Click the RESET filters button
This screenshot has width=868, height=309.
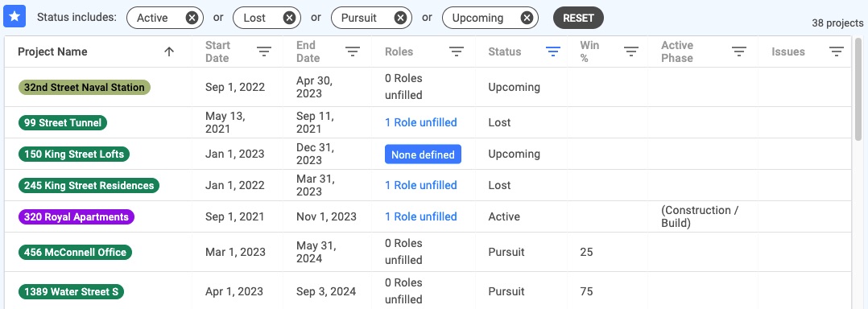click(x=578, y=18)
